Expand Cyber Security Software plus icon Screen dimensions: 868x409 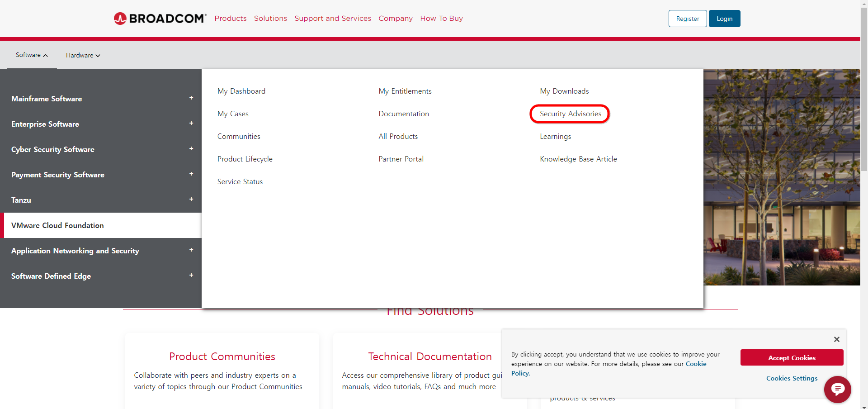191,148
